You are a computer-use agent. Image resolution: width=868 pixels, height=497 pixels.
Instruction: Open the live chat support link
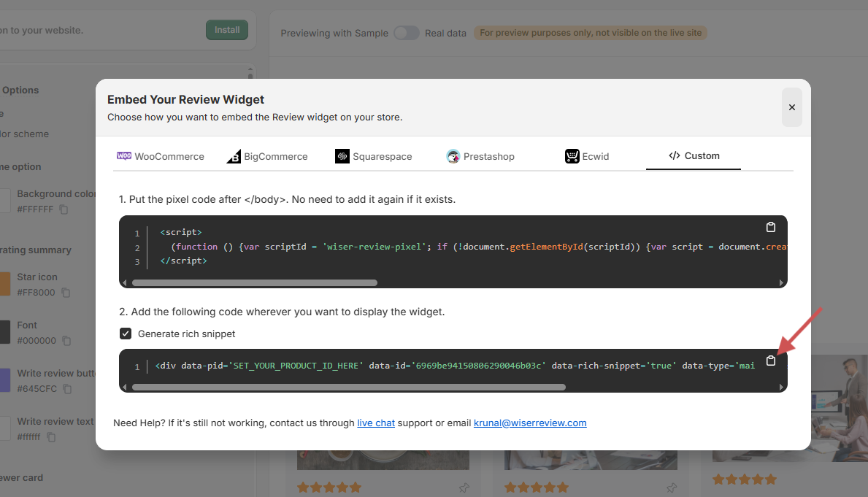click(x=376, y=423)
